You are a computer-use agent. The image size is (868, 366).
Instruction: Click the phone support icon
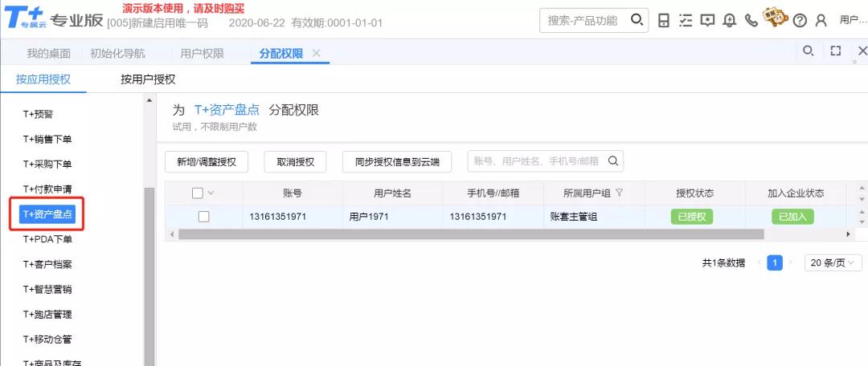coord(751,21)
